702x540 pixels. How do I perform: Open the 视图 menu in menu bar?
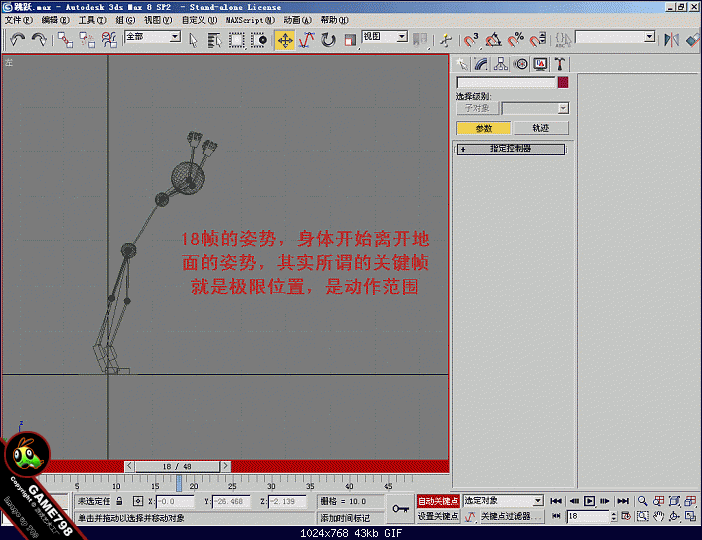point(158,20)
